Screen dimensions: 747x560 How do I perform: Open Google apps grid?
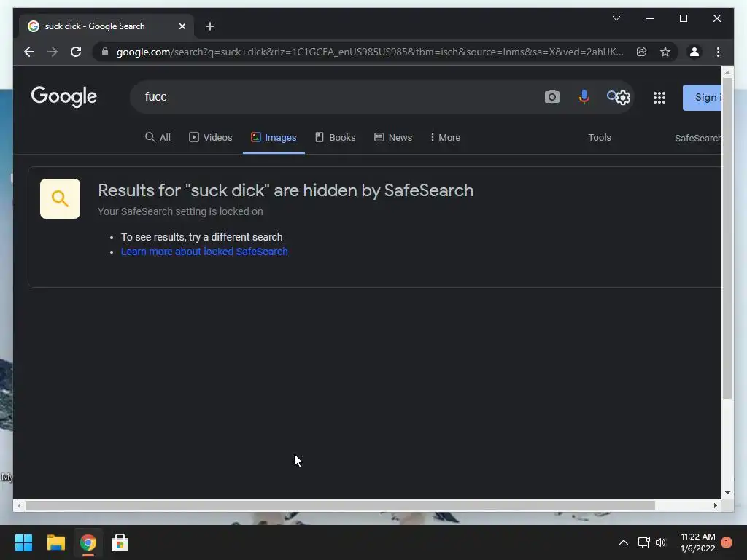659,98
